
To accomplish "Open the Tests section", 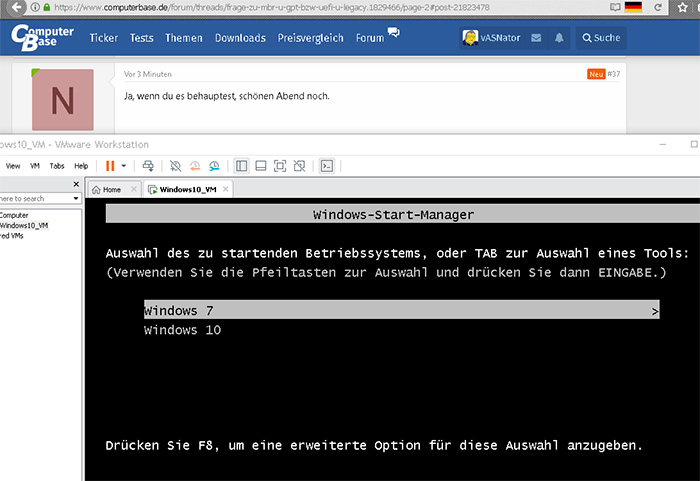I will (x=142, y=38).
